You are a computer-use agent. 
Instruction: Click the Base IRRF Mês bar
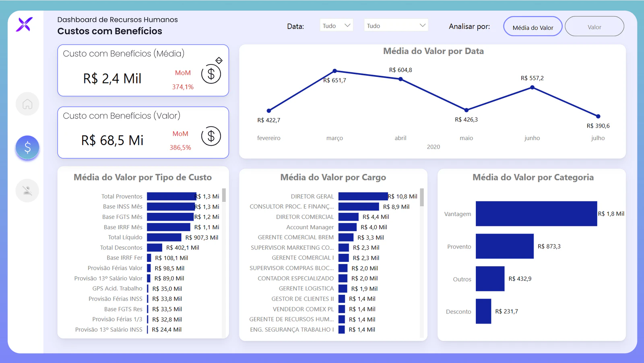point(169,227)
